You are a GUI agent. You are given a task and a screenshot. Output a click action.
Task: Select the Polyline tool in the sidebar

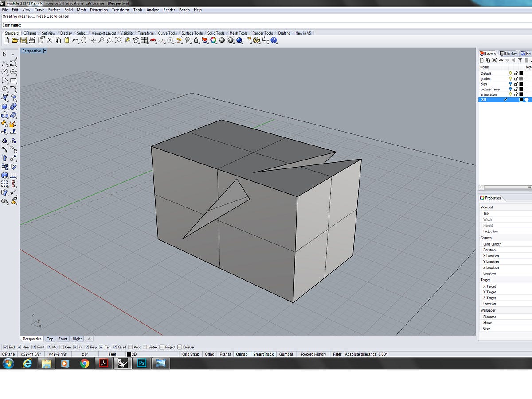tap(5, 63)
